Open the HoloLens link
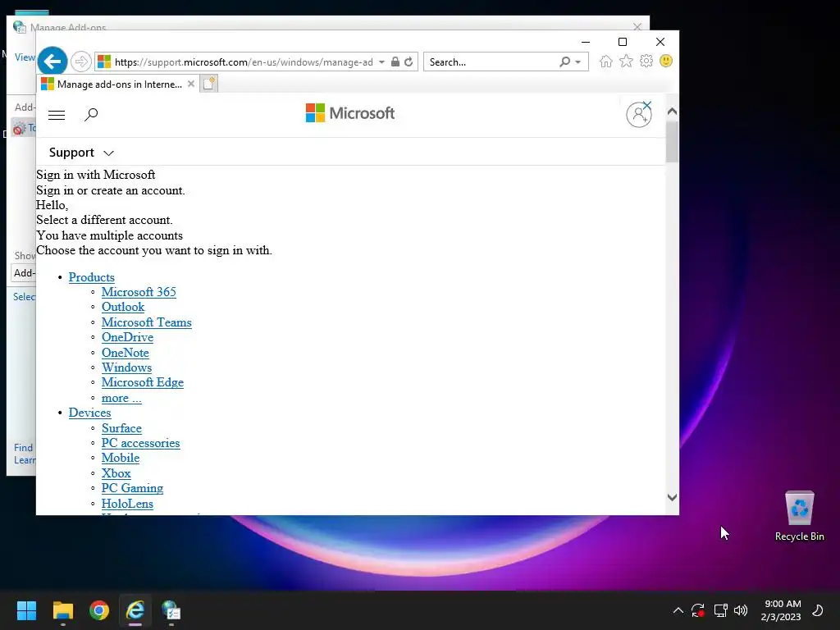 127,504
